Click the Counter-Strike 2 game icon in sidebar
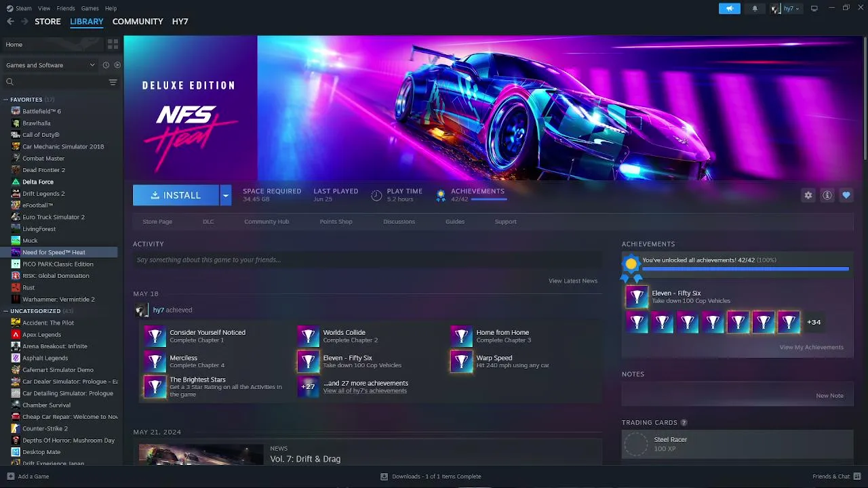The height and width of the screenshot is (488, 868). click(16, 428)
